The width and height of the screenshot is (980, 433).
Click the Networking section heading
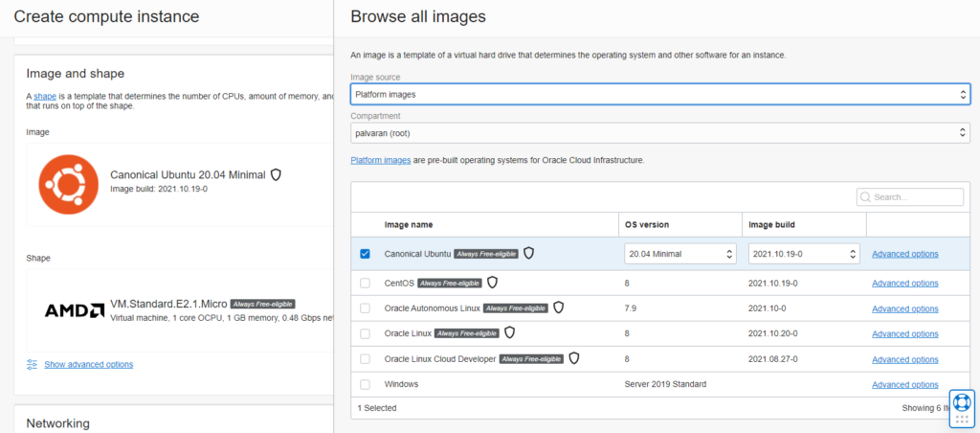tap(57, 423)
